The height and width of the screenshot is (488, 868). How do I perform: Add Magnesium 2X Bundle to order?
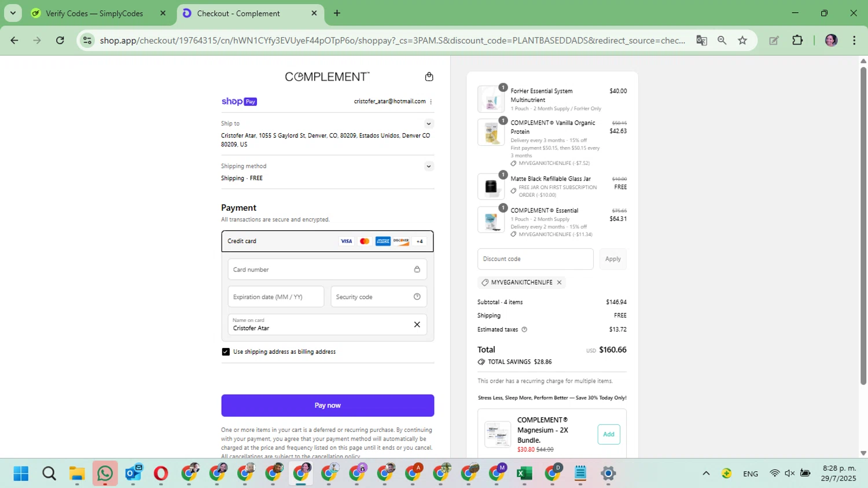[609, 434]
